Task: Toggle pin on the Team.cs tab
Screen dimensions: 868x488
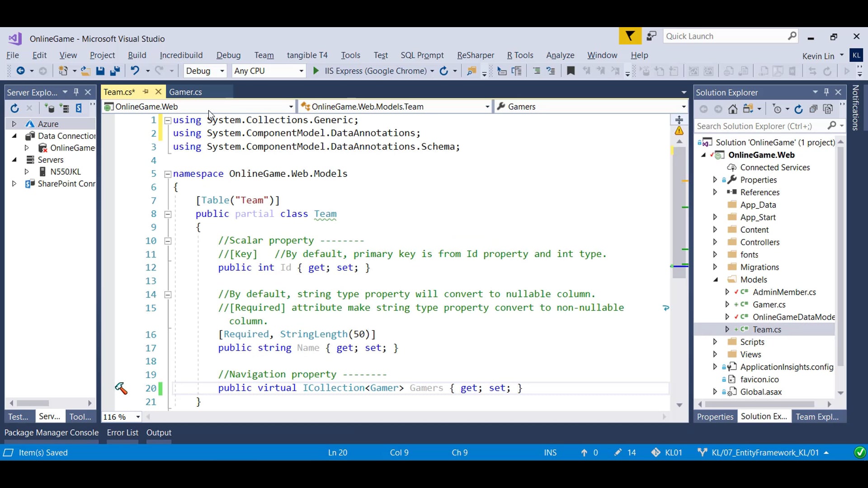Action: (146, 92)
